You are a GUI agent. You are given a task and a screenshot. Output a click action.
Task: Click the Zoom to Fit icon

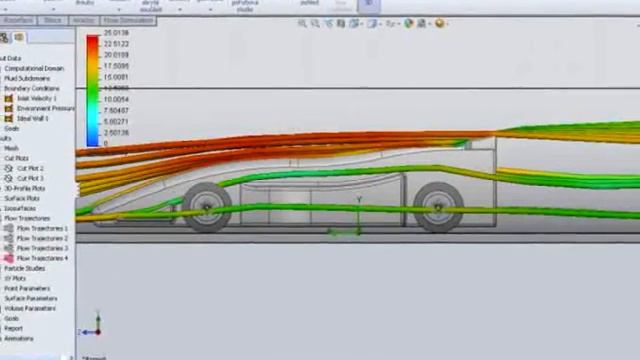[x=302, y=24]
